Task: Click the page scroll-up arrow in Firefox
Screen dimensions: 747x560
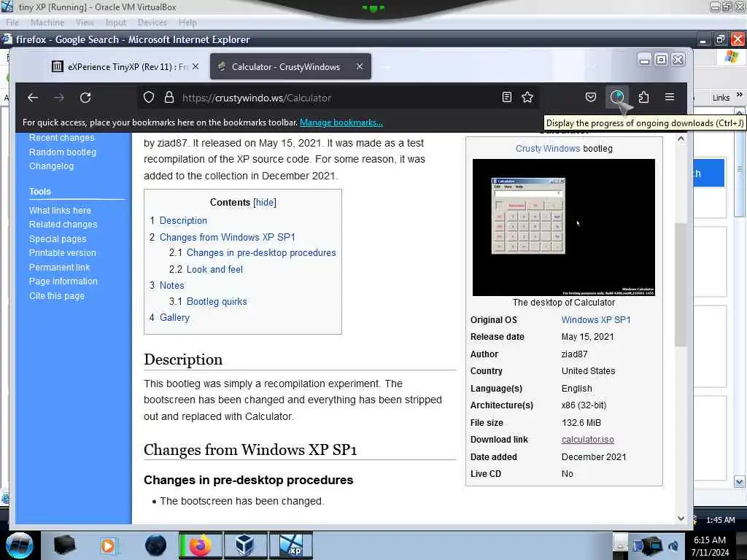Action: click(x=681, y=139)
